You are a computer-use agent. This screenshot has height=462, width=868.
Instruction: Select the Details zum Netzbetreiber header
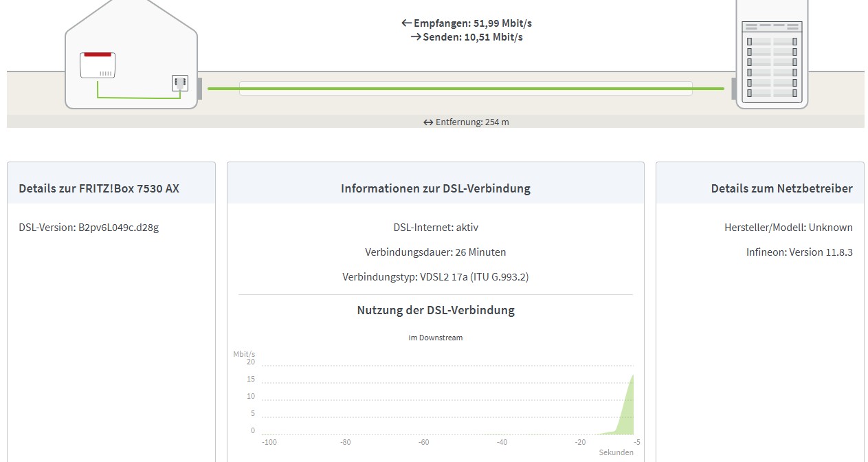[x=781, y=188]
